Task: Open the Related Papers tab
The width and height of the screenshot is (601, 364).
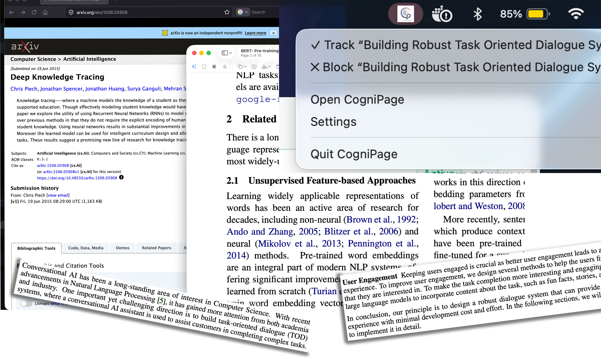Action: click(x=157, y=248)
